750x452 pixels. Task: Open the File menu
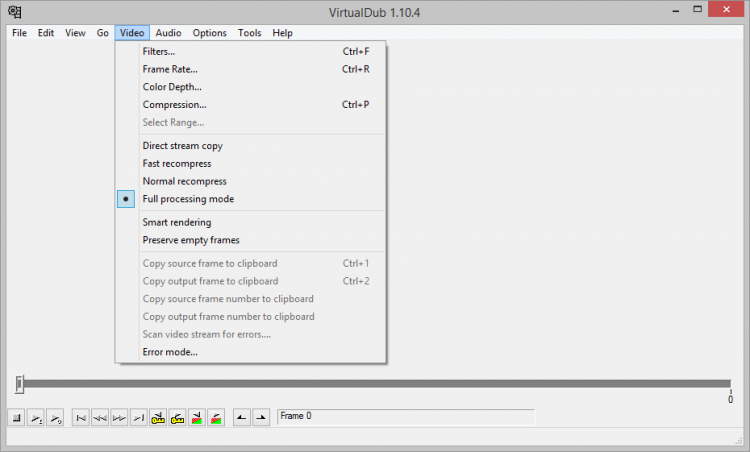point(20,33)
